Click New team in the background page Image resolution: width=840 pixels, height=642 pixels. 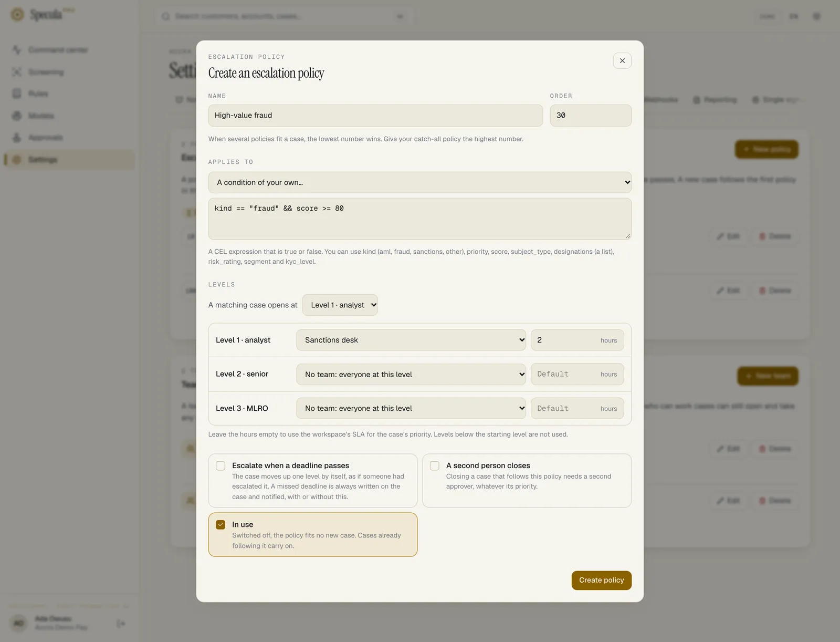(x=768, y=376)
